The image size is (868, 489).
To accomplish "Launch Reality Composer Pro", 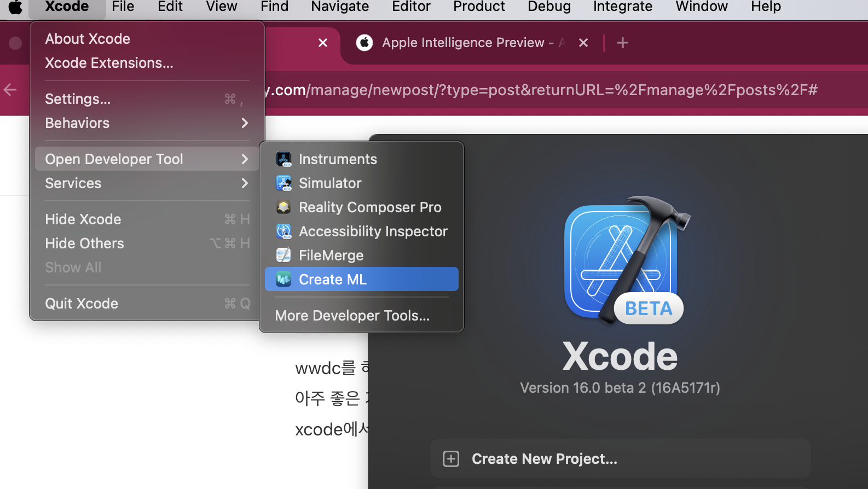I will [362, 207].
